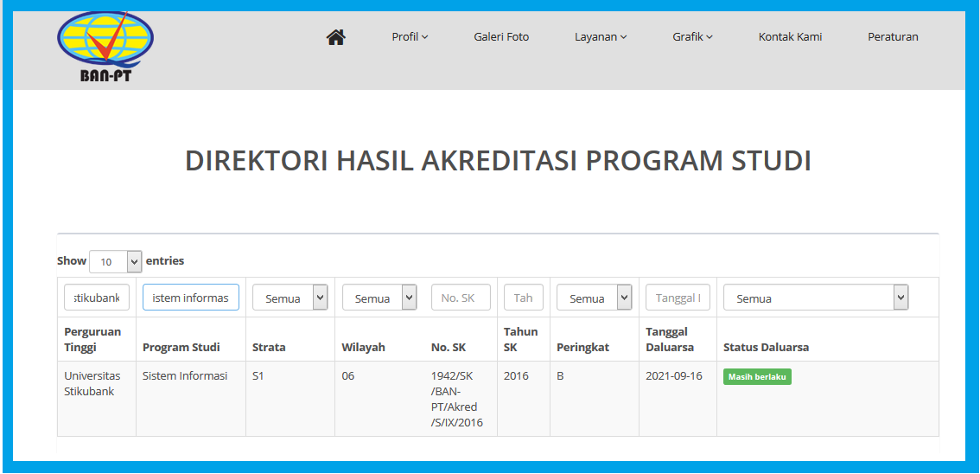Click the Masih berlaku status badge
This screenshot has width=980, height=474.
[x=758, y=377]
